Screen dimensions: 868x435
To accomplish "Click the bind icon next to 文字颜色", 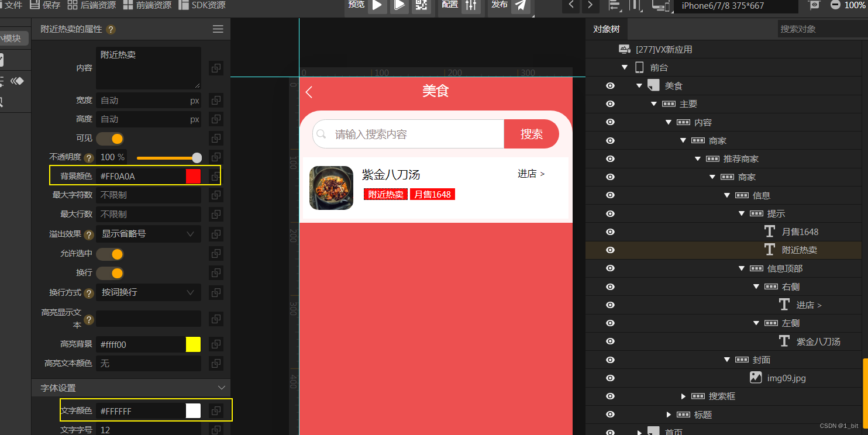I will pos(216,411).
